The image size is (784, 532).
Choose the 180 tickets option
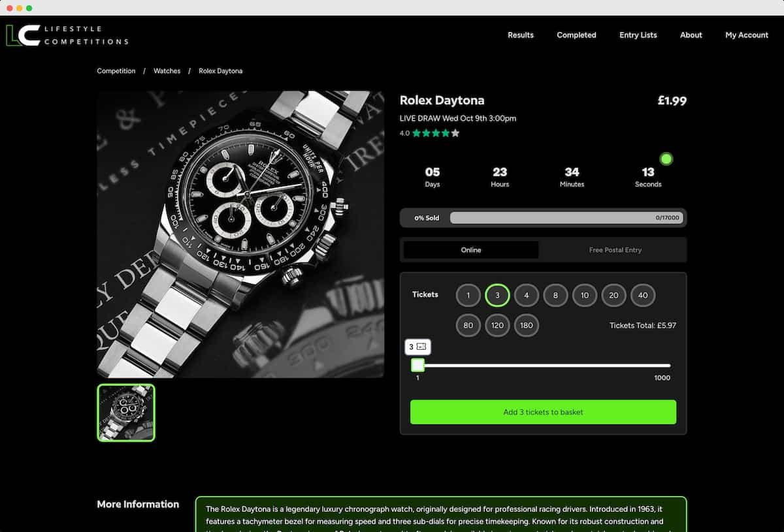(527, 325)
